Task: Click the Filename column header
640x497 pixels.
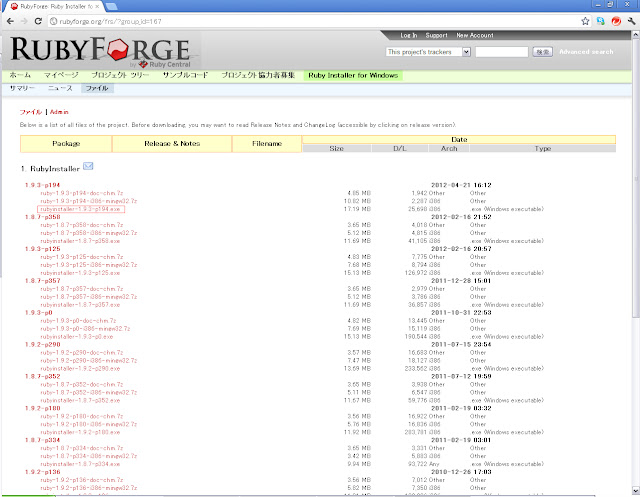Action: tap(267, 144)
